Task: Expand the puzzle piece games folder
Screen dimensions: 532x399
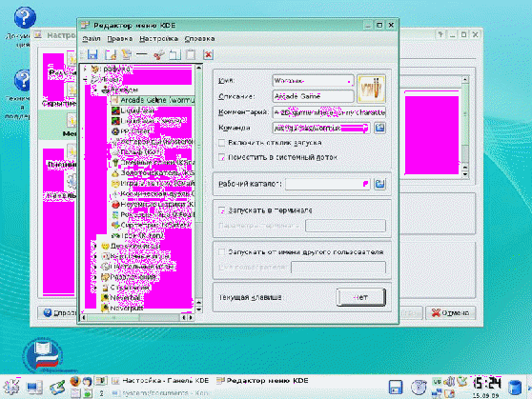Action: click(x=95, y=277)
